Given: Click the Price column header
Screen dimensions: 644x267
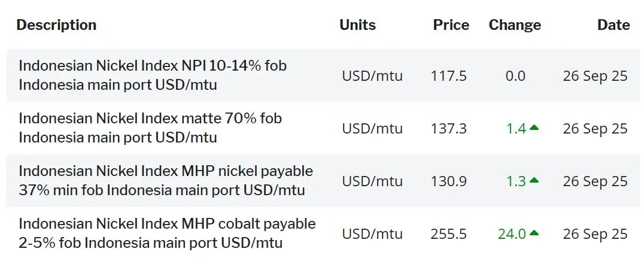Looking at the screenshot, I should pyautogui.click(x=451, y=25).
